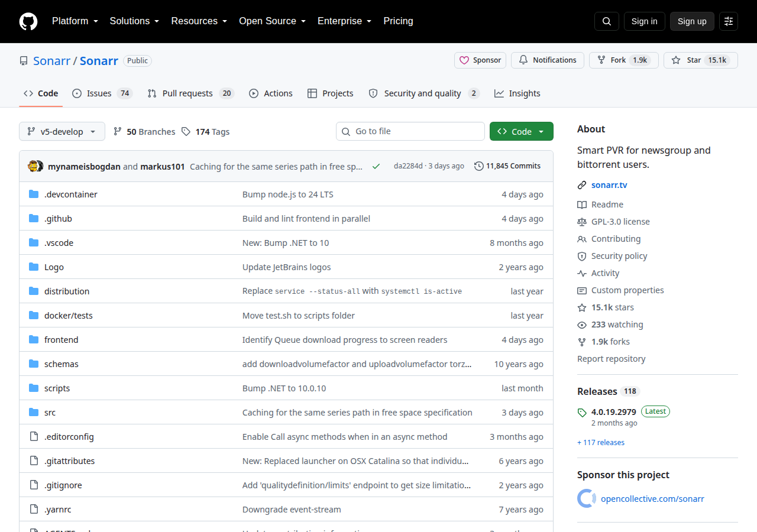Expand the Enterprise menu

[345, 21]
